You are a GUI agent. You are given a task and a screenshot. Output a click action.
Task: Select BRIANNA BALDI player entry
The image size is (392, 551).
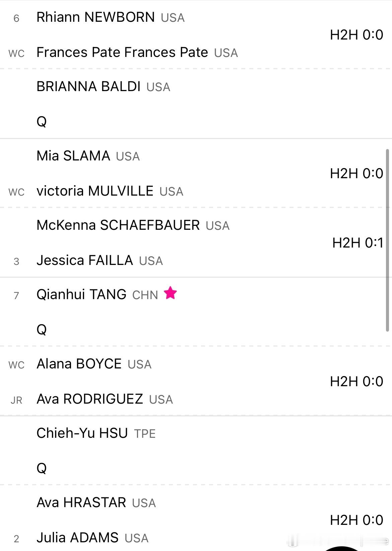point(88,86)
